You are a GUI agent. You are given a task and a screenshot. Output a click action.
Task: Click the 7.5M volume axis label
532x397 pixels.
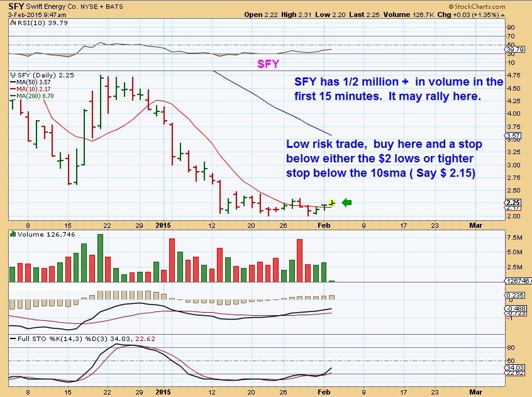(x=514, y=238)
